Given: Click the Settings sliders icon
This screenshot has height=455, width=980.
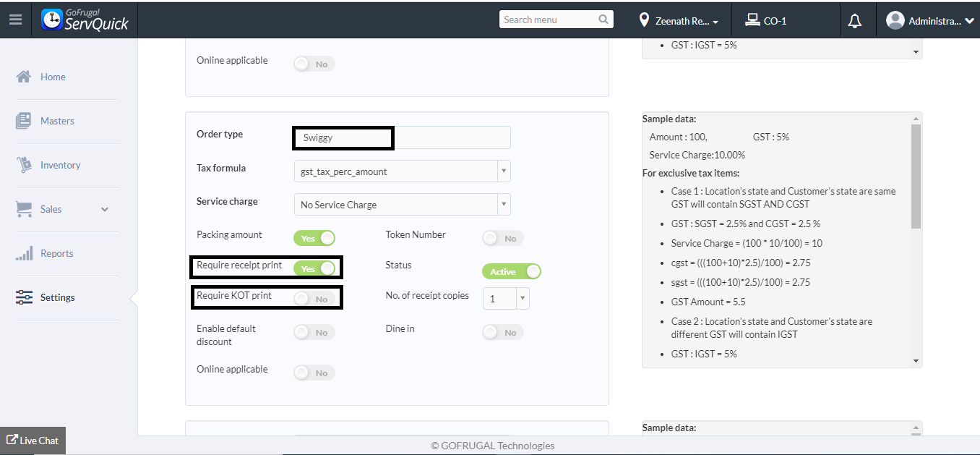Looking at the screenshot, I should [x=24, y=297].
